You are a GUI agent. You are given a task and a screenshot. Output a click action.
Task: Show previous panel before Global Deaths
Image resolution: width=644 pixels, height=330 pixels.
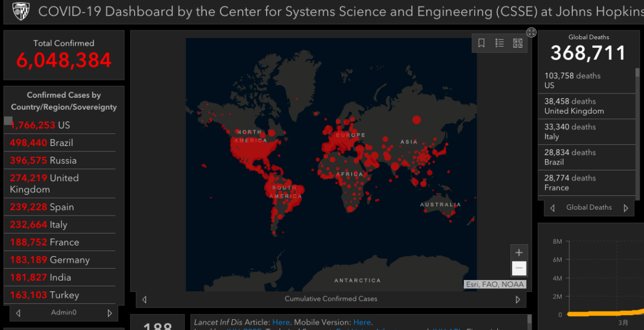point(552,208)
